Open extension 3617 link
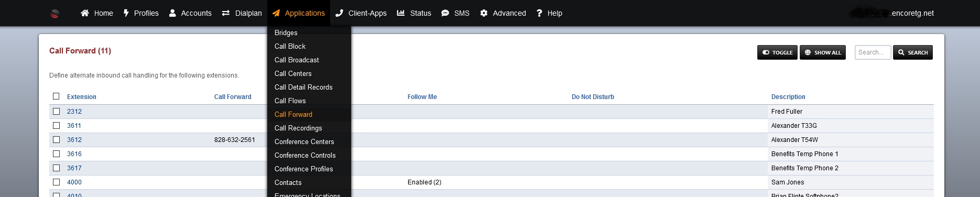 click(74, 168)
